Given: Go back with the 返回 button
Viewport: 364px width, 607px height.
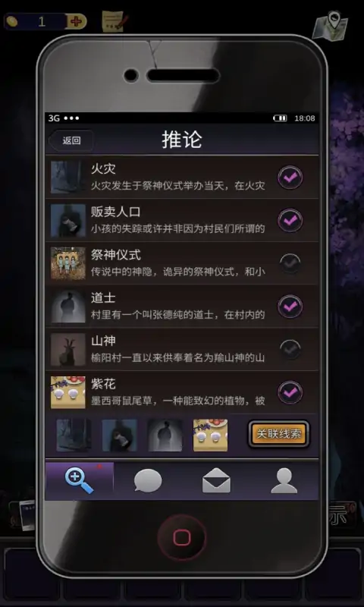Looking at the screenshot, I should coord(71,140).
